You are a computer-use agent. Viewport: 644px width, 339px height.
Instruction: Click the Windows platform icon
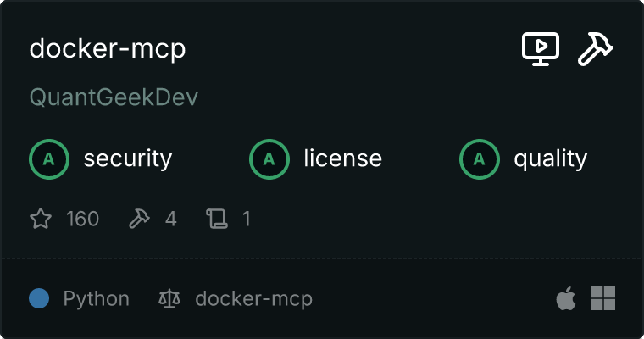[x=603, y=298]
